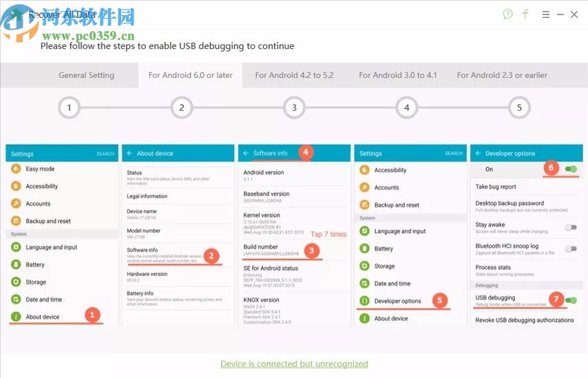
Task: Click About device icon in fourth screenshot
Action: [x=364, y=318]
